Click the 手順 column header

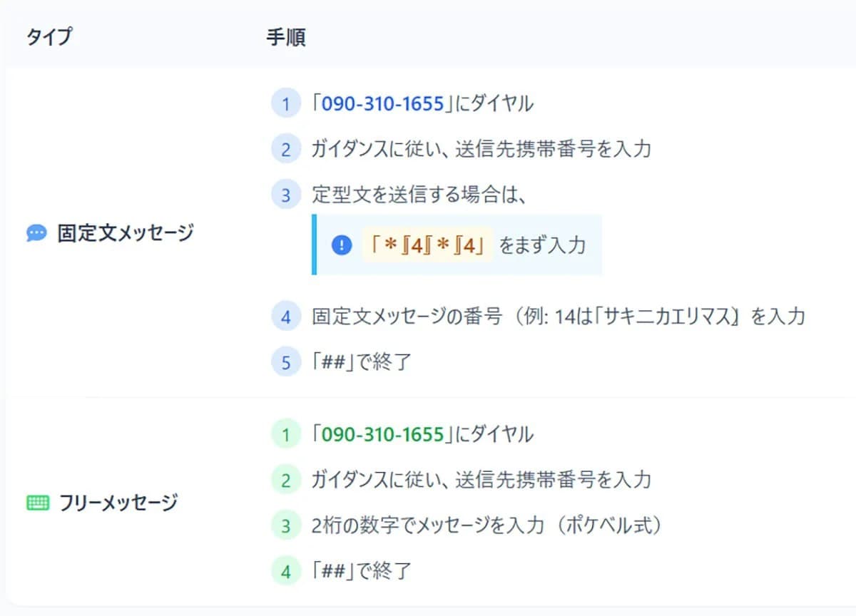pyautogui.click(x=286, y=37)
